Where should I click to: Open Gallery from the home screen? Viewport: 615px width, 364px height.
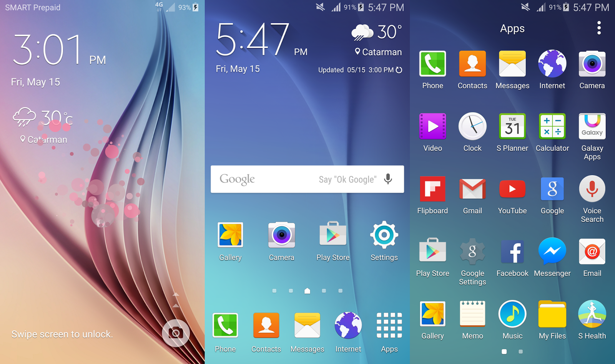point(230,242)
